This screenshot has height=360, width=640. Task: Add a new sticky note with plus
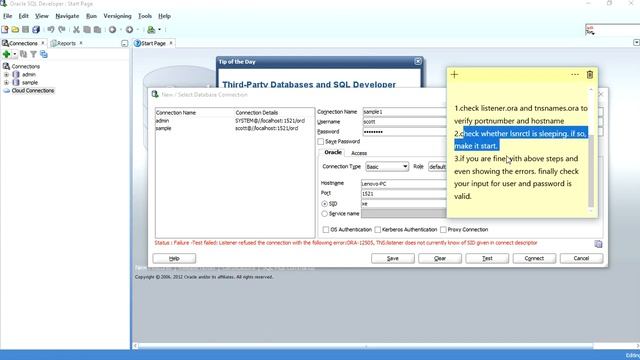[x=454, y=74]
